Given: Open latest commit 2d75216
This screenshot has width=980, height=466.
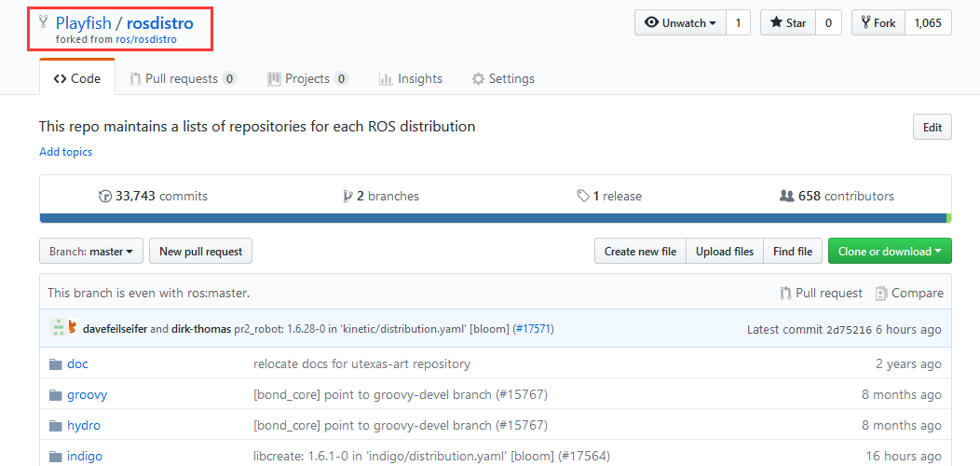Looking at the screenshot, I should click(849, 329).
